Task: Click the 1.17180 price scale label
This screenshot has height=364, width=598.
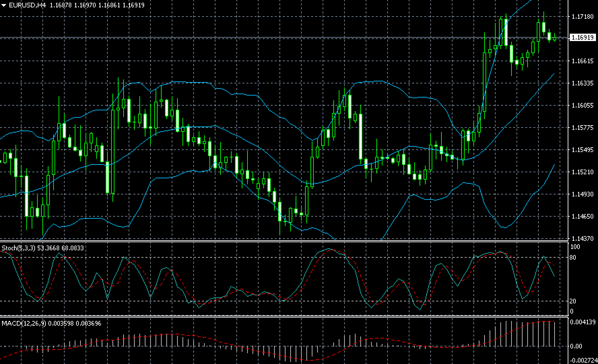Action: tap(583, 16)
